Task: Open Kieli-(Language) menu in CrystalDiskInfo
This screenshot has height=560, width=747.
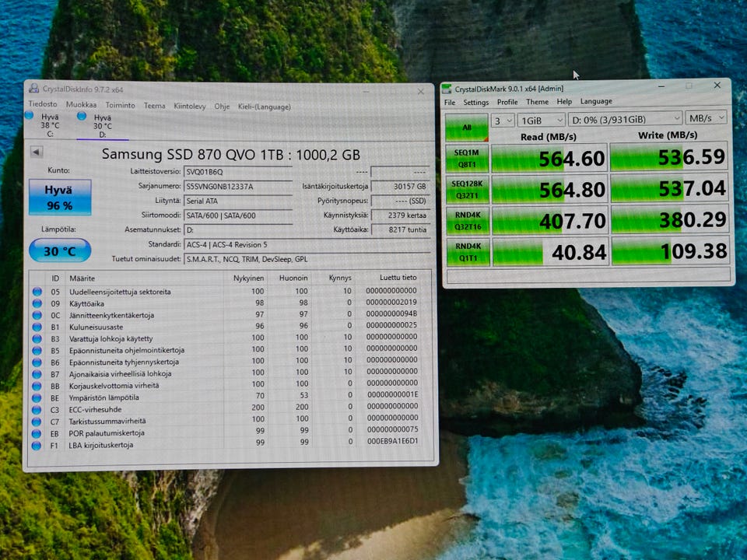Action: pyautogui.click(x=265, y=107)
